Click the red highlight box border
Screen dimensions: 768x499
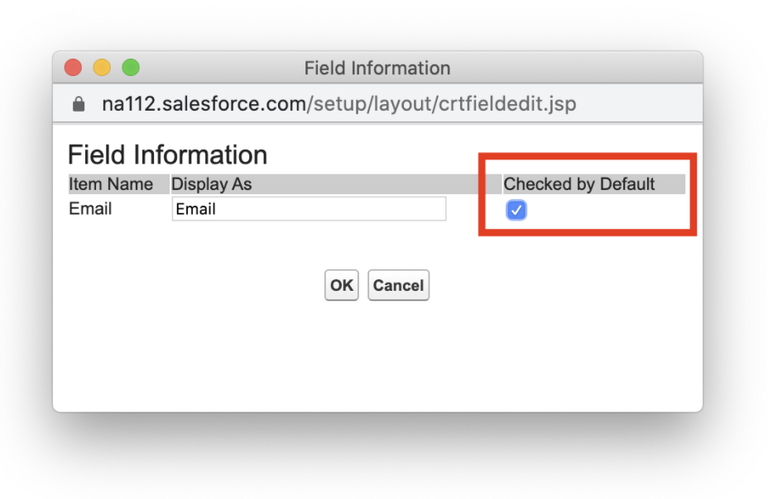pos(588,157)
